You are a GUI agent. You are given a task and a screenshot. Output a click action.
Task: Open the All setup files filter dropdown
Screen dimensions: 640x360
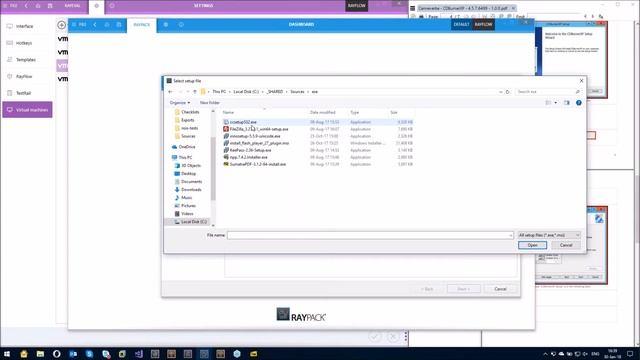point(549,235)
